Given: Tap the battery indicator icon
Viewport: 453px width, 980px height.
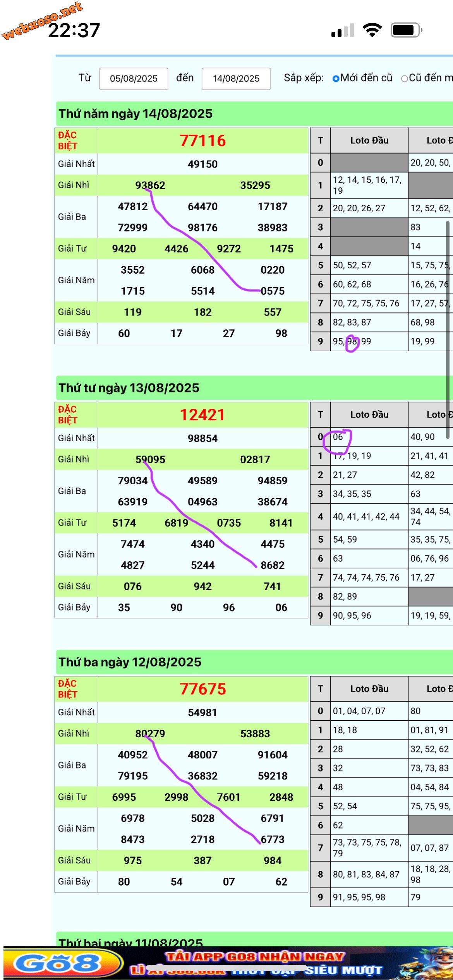Looking at the screenshot, I should 406,30.
